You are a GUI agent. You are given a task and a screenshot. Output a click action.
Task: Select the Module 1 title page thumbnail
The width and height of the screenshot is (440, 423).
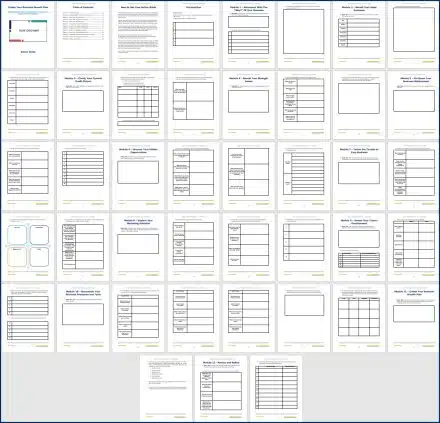pyautogui.click(x=249, y=35)
